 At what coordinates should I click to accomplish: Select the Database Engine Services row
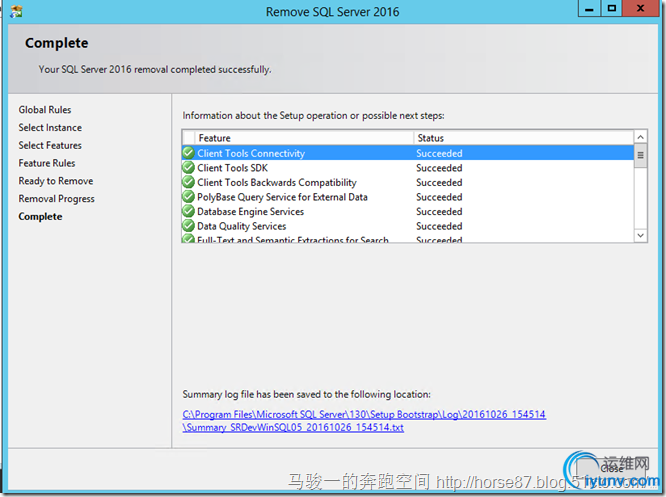(x=408, y=211)
